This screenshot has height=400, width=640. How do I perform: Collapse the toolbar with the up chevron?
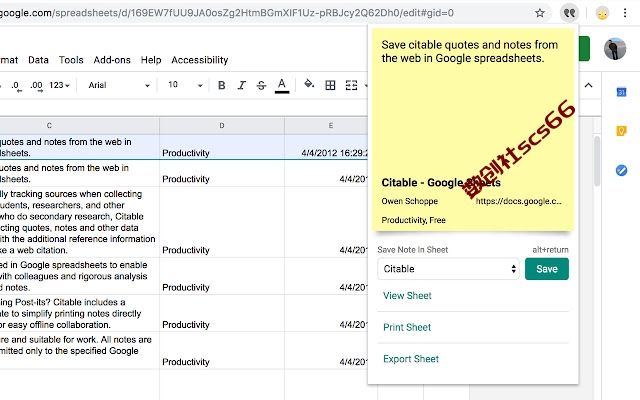coord(588,85)
